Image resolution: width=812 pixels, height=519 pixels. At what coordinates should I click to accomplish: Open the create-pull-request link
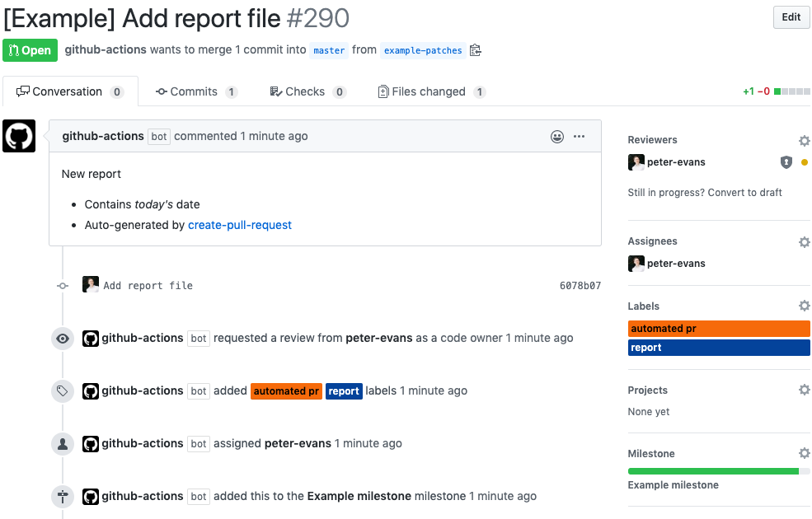pos(239,225)
